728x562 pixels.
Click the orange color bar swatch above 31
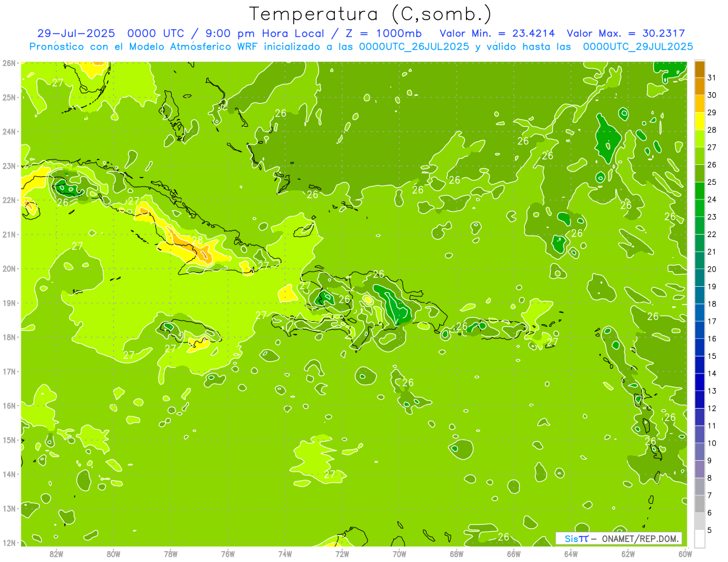699,69
